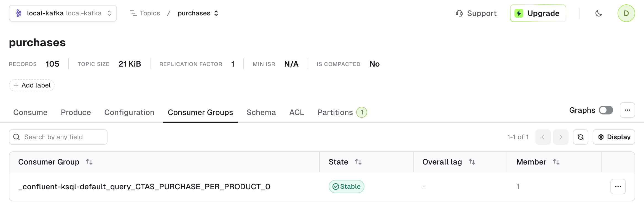Click Add label button
Viewport: 644px width, 219px height.
pos(32,85)
